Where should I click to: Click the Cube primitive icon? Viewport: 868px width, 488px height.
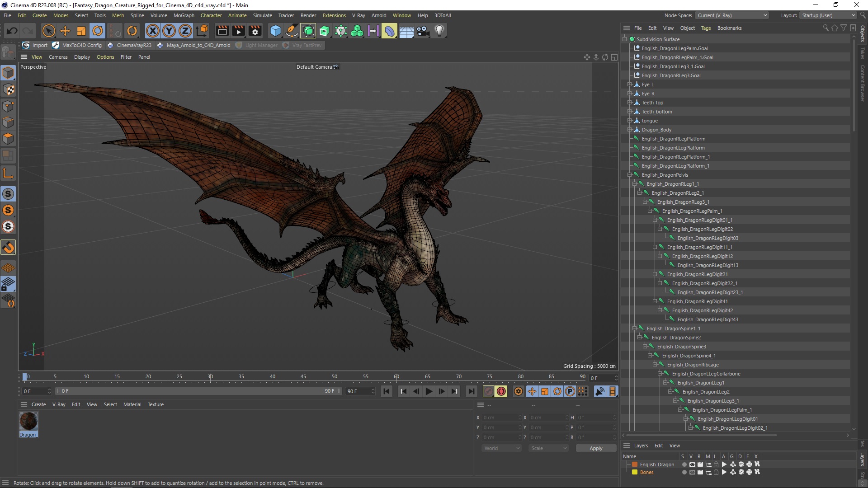pyautogui.click(x=275, y=31)
